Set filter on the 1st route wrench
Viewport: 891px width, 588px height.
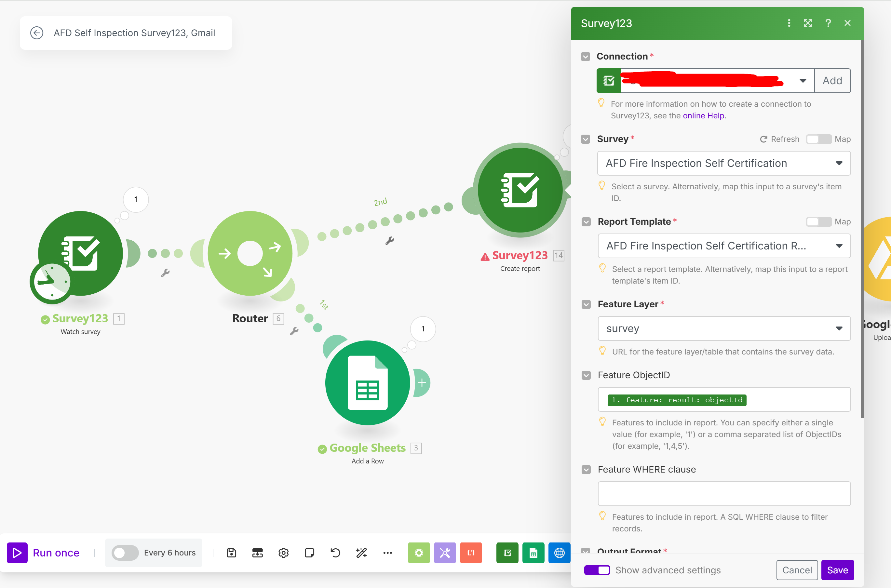coord(294,331)
